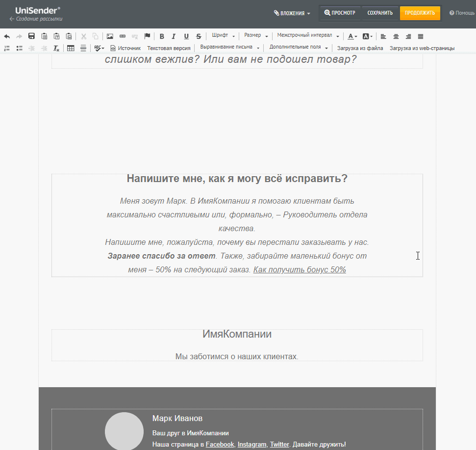Open the Instagram link in the footer
476x450 pixels.
[x=252, y=444]
